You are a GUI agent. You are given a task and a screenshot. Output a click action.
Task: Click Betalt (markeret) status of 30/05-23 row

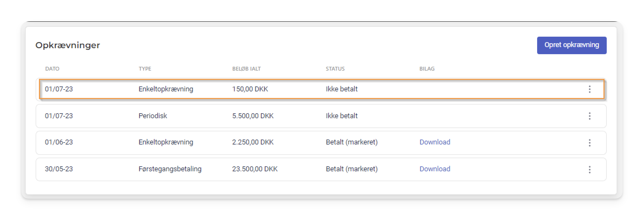(x=352, y=169)
